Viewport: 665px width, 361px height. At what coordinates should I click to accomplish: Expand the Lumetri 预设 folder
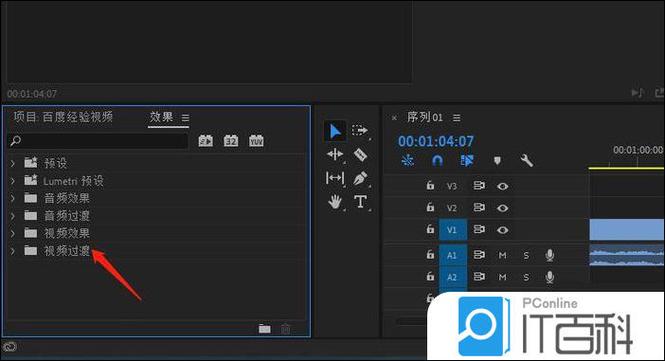coord(13,181)
